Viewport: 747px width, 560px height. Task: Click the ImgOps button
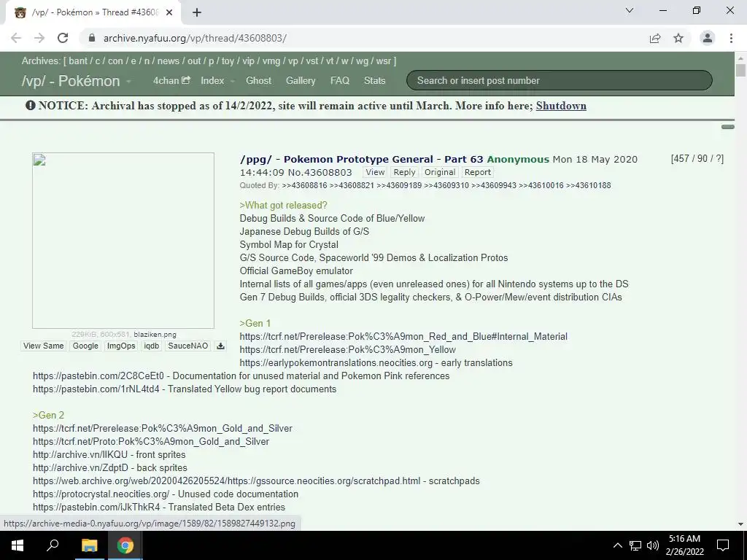point(121,346)
